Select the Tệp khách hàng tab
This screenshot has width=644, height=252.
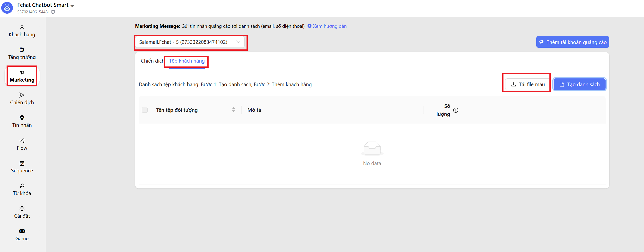pos(186,61)
